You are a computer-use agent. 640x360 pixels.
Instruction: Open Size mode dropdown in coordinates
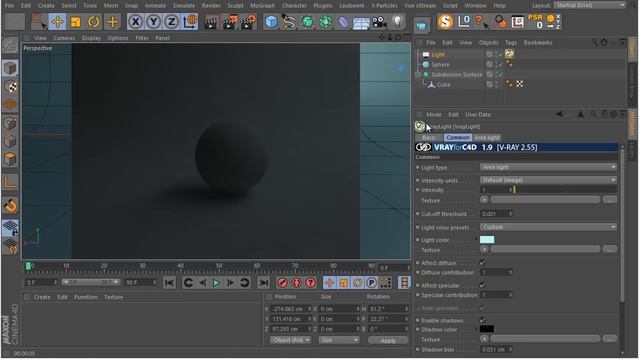click(339, 340)
